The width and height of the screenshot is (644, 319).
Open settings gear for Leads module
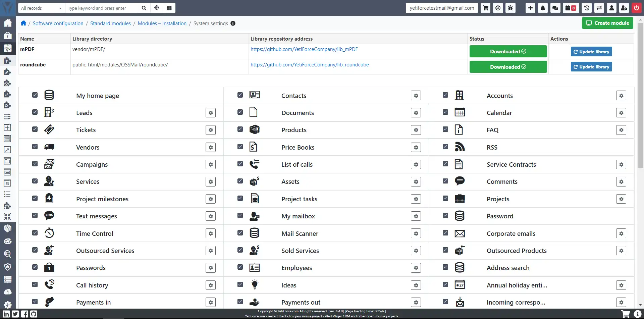211,113
